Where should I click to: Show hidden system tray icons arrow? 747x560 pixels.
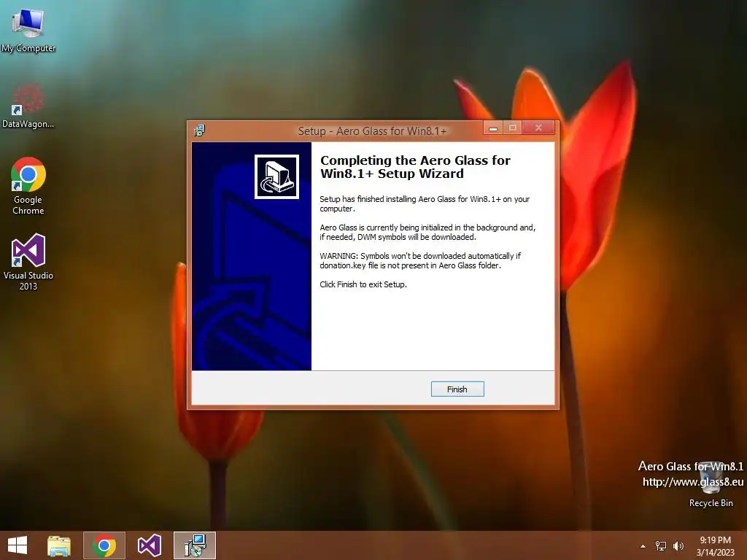click(x=643, y=546)
